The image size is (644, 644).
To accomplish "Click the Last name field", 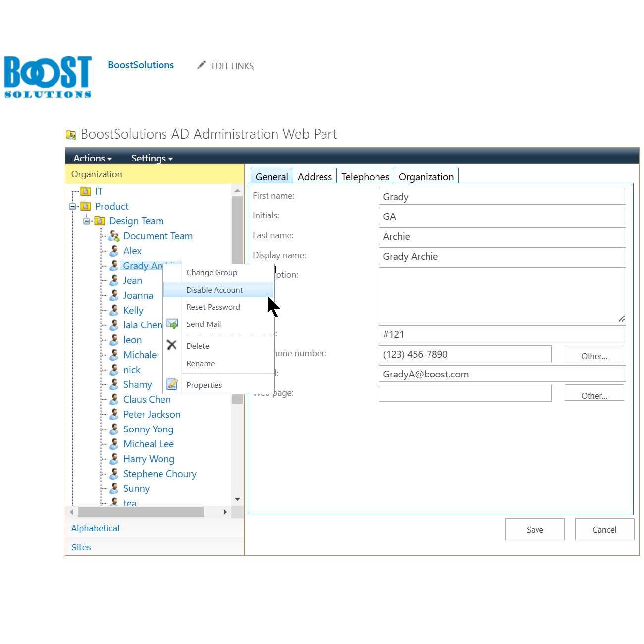I will tap(502, 236).
